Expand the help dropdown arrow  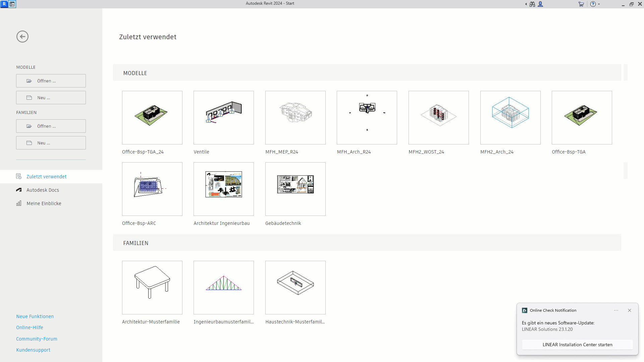click(599, 4)
